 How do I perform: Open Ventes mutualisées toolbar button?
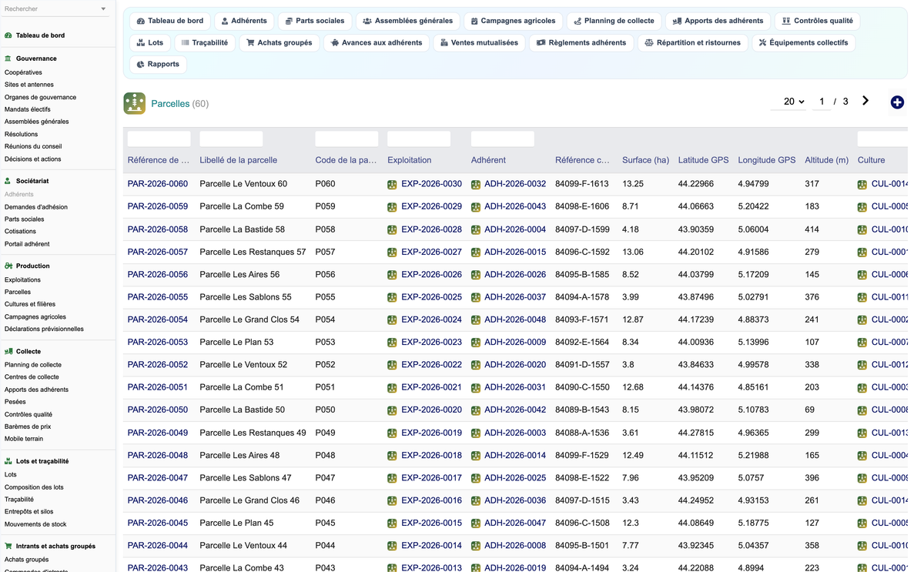(479, 42)
